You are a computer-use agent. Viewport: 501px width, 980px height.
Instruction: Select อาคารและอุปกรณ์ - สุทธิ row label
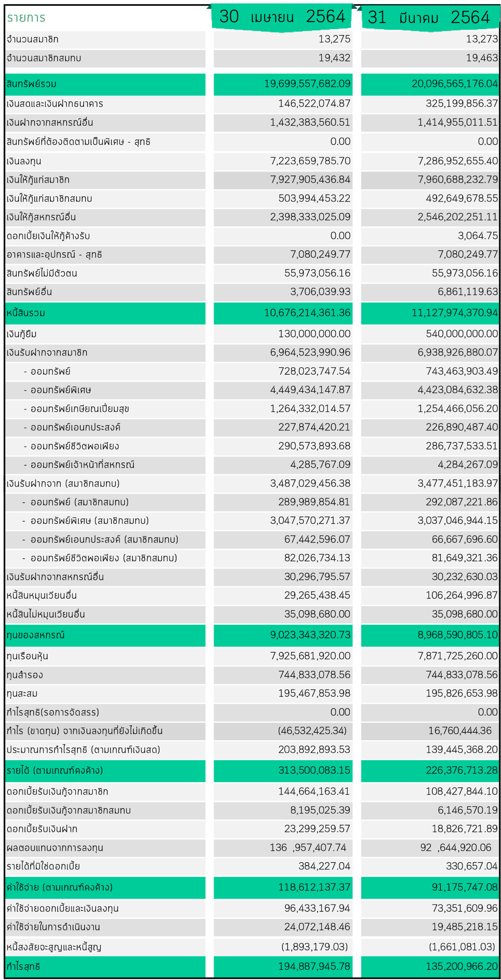tap(54, 254)
